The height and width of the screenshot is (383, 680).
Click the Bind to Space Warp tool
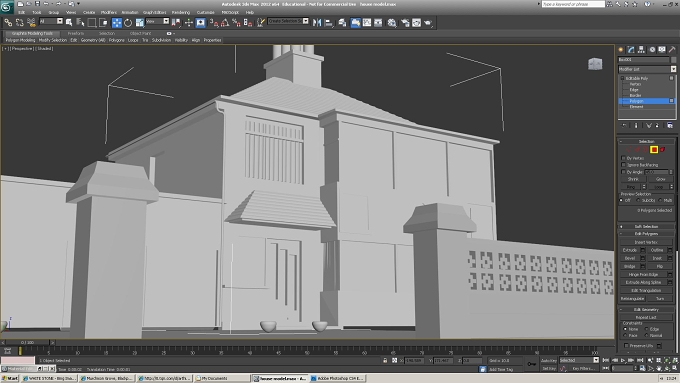(x=31, y=23)
